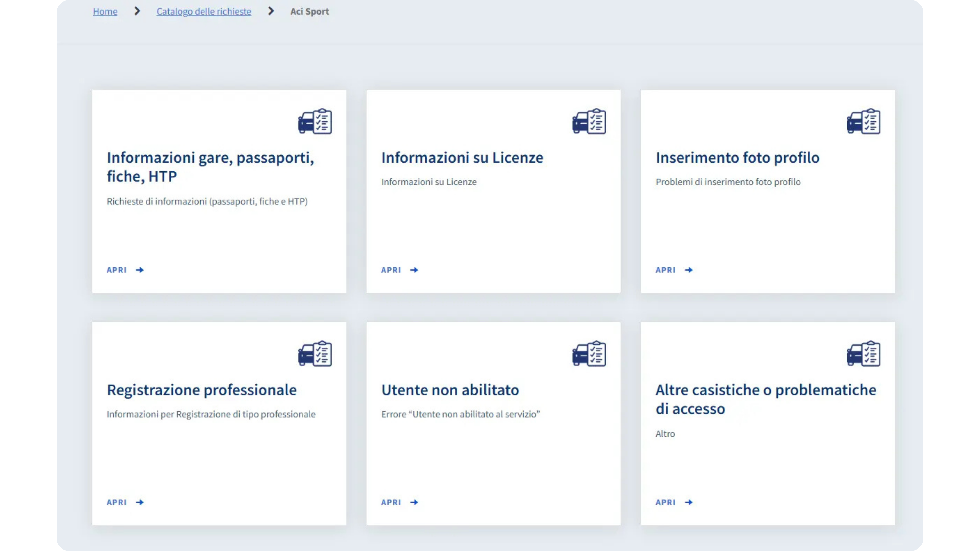Open the Catalogo delle richieste breadcrumb link
The width and height of the screenshot is (980, 551).
204,11
